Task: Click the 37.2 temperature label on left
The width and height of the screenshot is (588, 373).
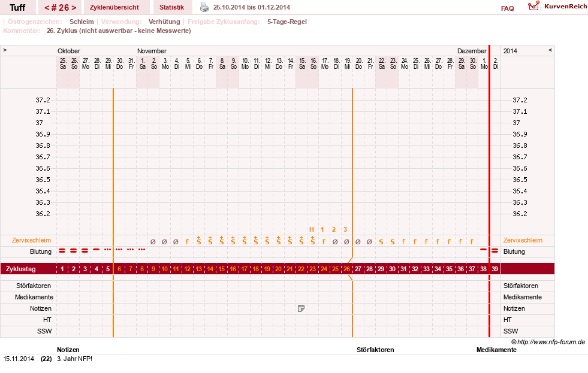Action: (43, 100)
